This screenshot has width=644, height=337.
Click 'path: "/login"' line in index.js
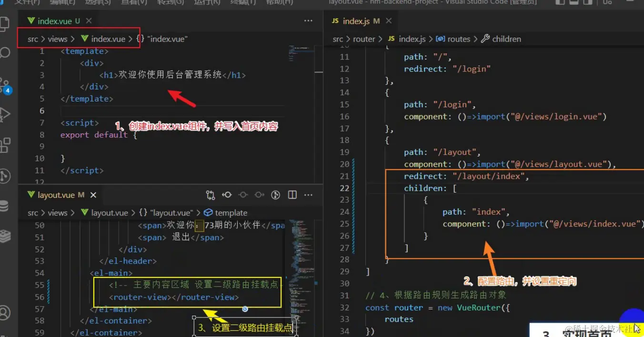pos(440,105)
